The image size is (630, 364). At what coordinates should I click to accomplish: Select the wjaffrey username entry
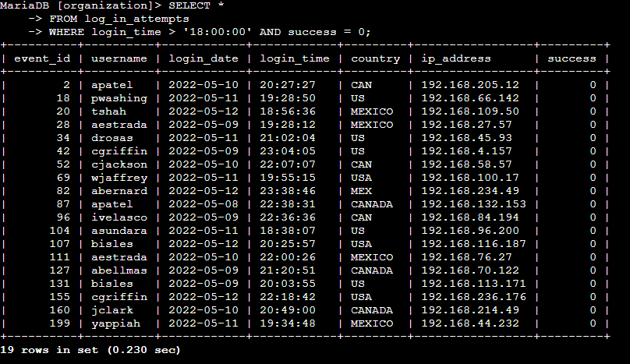tap(119, 178)
